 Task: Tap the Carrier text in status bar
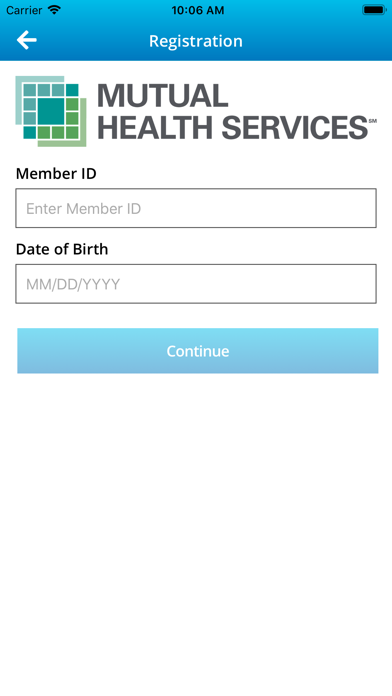point(24,10)
